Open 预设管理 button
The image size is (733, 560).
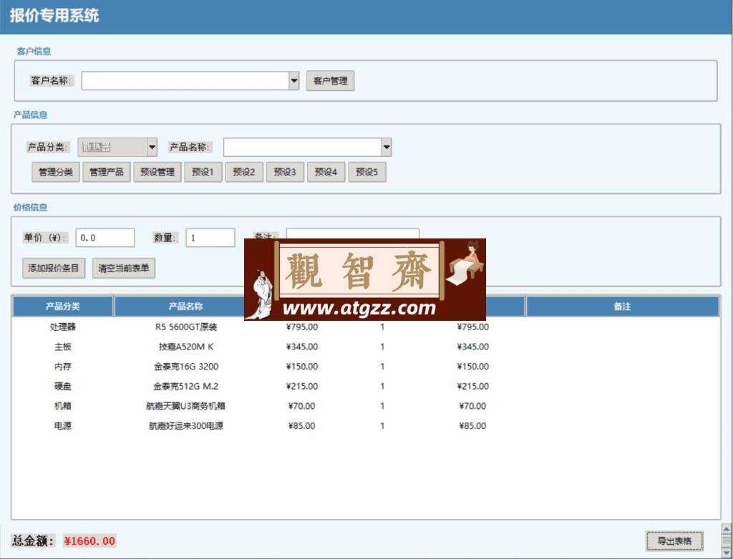157,172
